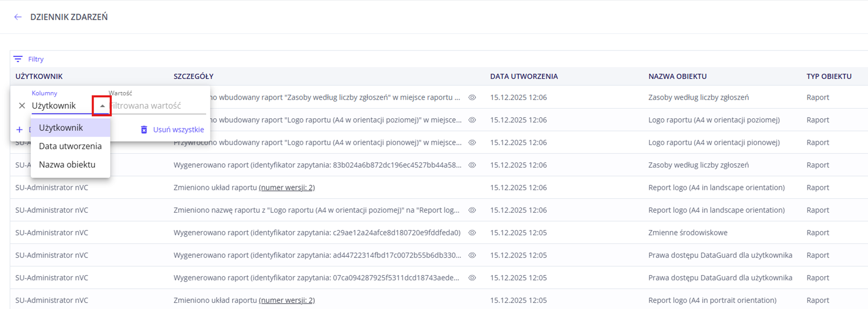
Task: View details of first Zasoby według liczby zgłoszeń row
Action: point(472,98)
